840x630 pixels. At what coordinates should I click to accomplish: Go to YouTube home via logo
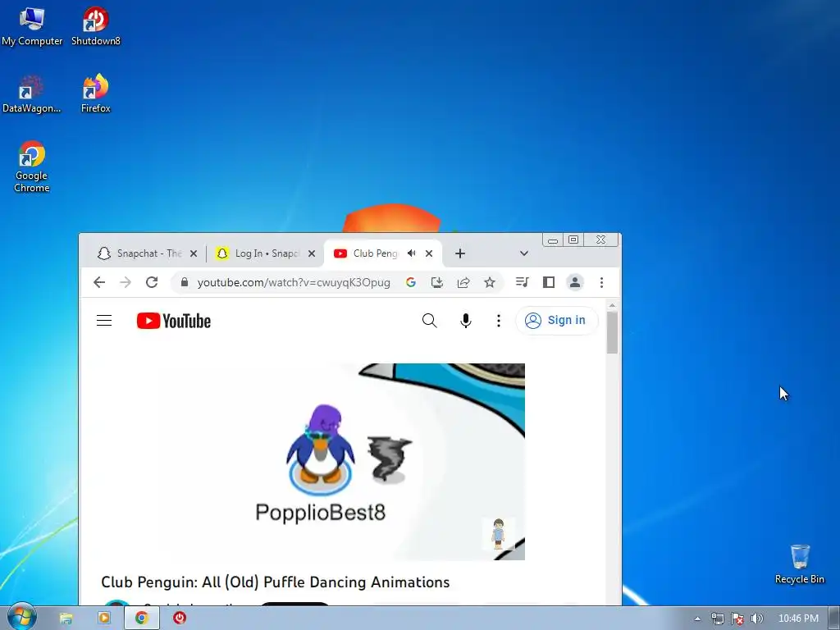pos(174,321)
